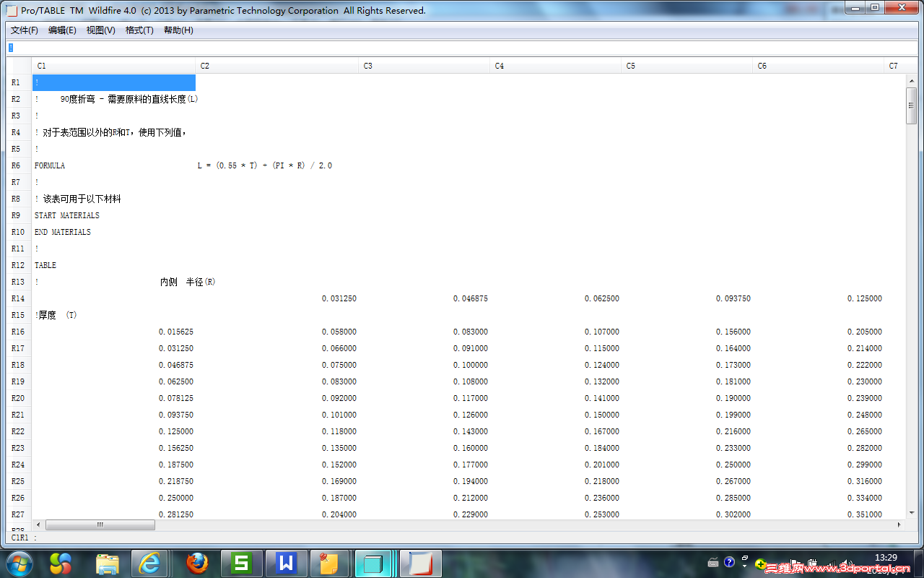
Task: Select column header C4
Action: click(x=556, y=66)
